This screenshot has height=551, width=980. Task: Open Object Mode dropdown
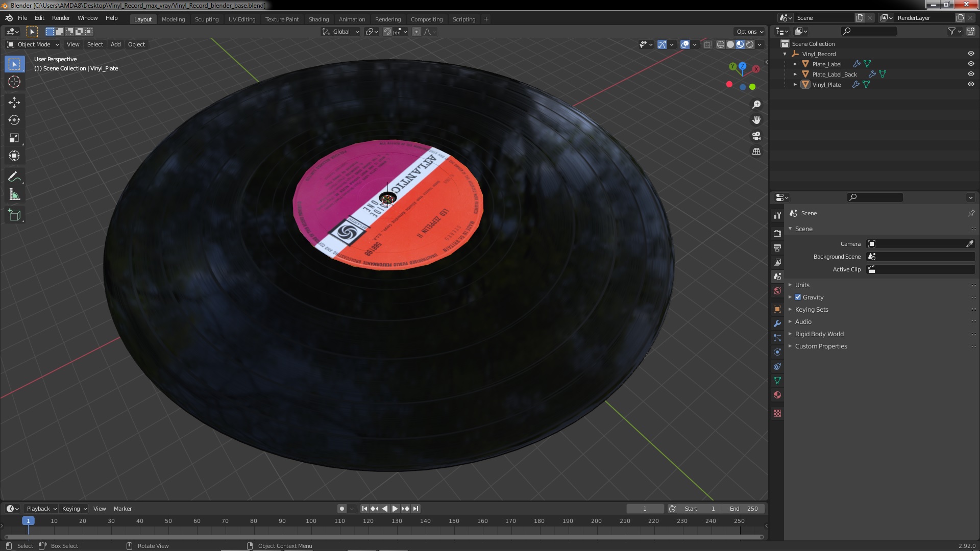[x=33, y=44]
